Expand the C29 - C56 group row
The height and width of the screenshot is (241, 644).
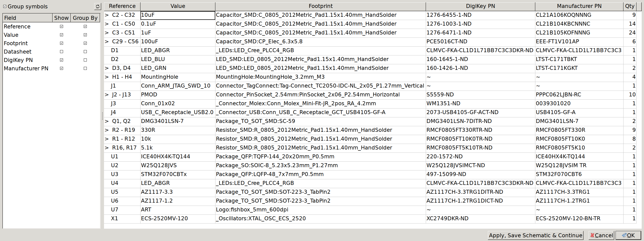point(107,41)
